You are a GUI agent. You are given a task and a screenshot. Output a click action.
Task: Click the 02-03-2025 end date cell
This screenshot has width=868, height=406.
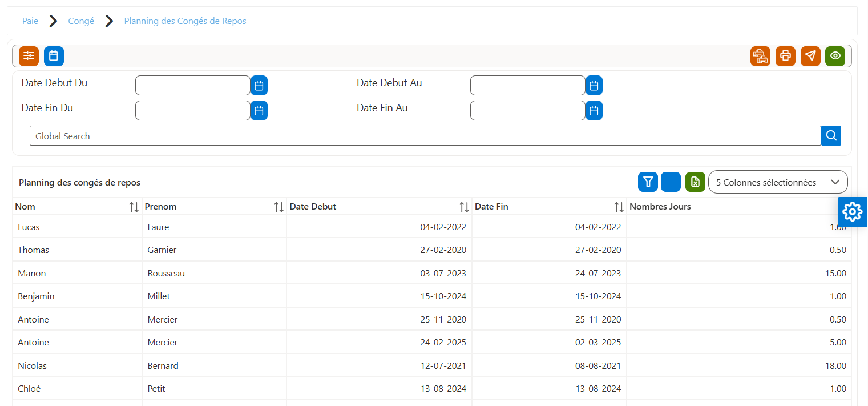click(549, 343)
